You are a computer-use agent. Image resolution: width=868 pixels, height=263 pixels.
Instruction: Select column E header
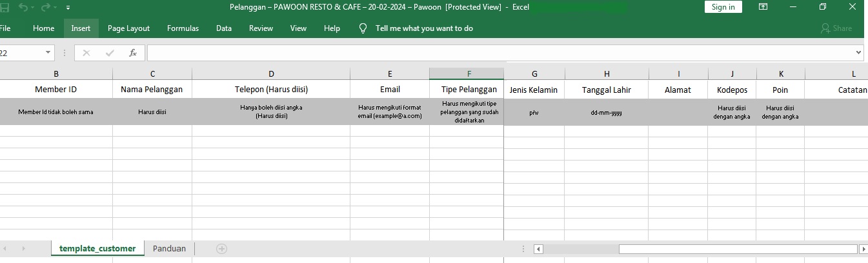point(390,74)
